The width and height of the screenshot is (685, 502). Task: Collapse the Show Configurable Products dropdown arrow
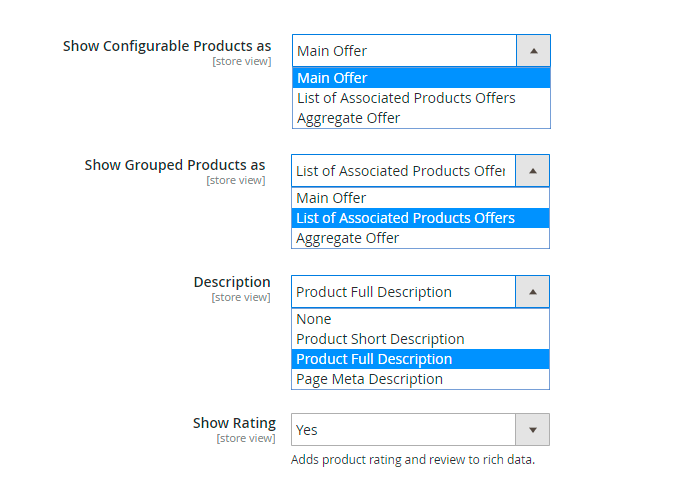pos(533,51)
